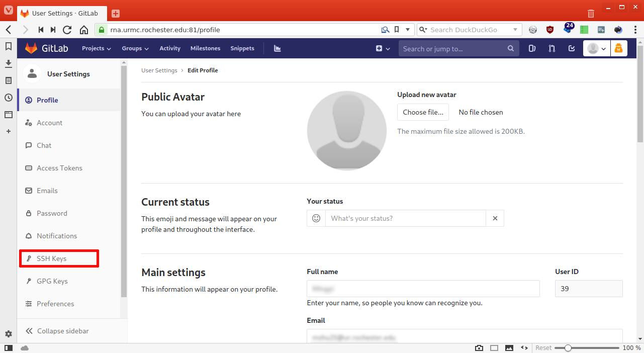644x353 pixels.
Task: Switch to the Milestones menu item
Action: pyautogui.click(x=205, y=48)
